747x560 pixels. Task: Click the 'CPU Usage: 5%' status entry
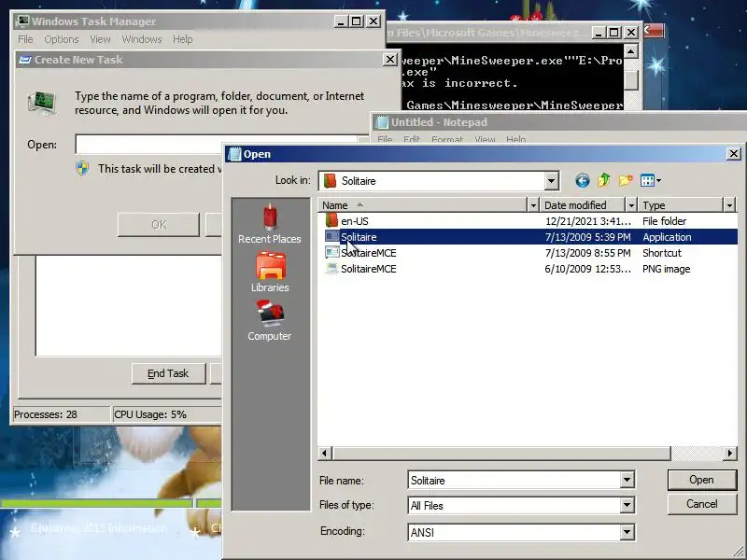coord(167,414)
